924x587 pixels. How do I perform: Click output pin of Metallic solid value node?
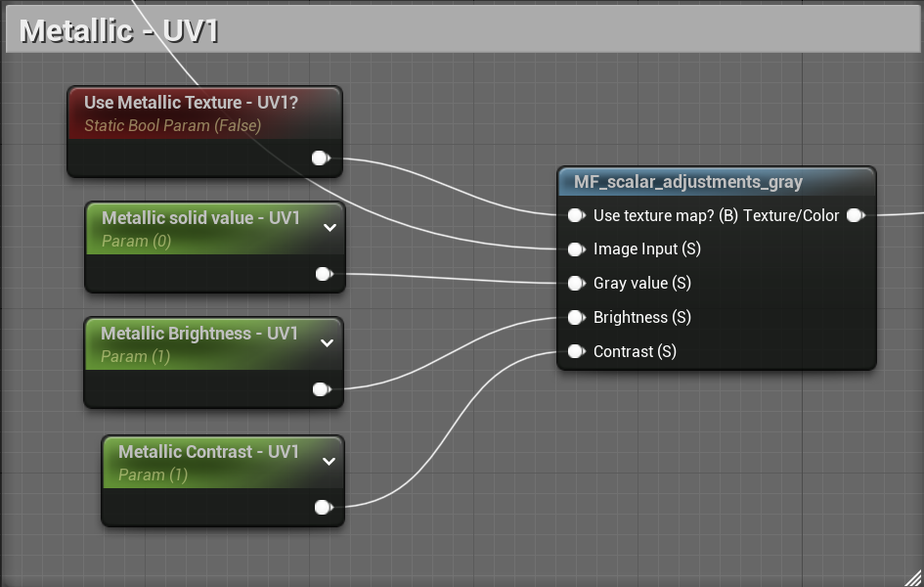pyautogui.click(x=324, y=274)
